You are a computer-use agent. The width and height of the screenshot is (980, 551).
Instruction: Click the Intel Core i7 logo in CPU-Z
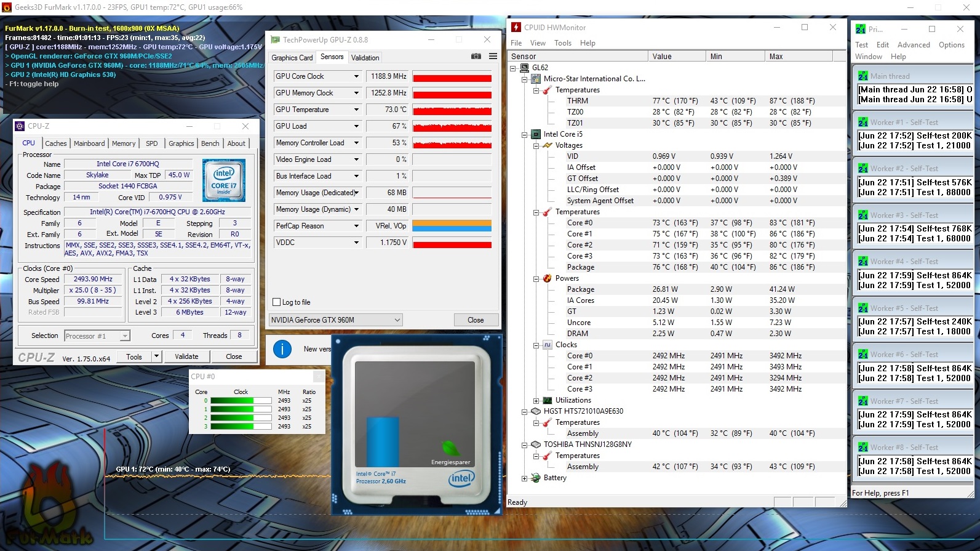(225, 180)
